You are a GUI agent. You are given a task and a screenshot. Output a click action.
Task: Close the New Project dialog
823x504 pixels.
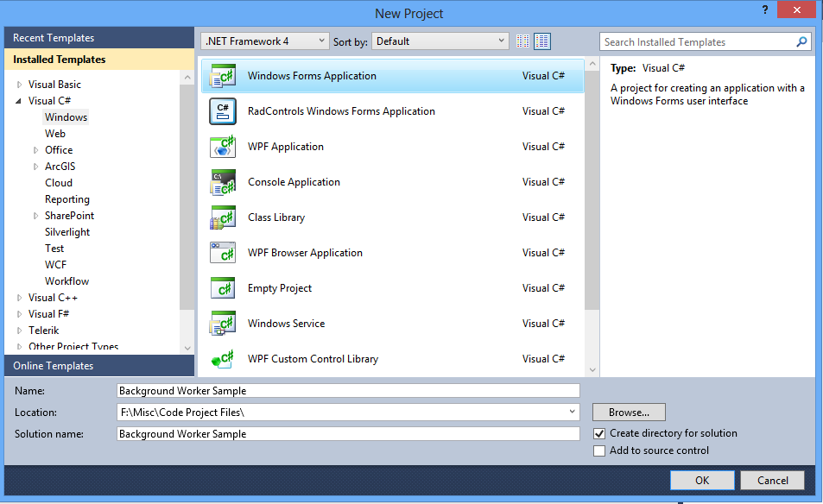tap(796, 10)
